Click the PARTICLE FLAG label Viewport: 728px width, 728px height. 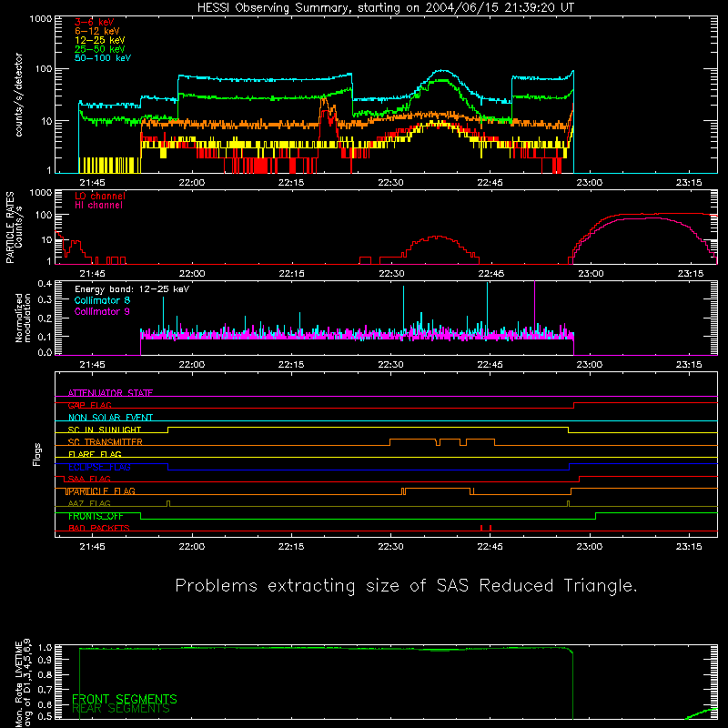click(x=101, y=491)
